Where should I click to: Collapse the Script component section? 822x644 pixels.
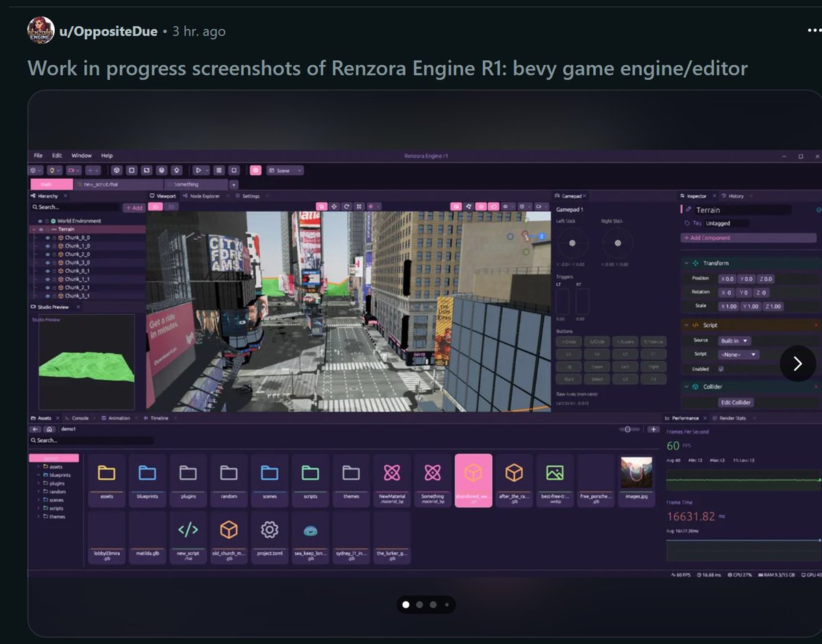click(x=686, y=325)
